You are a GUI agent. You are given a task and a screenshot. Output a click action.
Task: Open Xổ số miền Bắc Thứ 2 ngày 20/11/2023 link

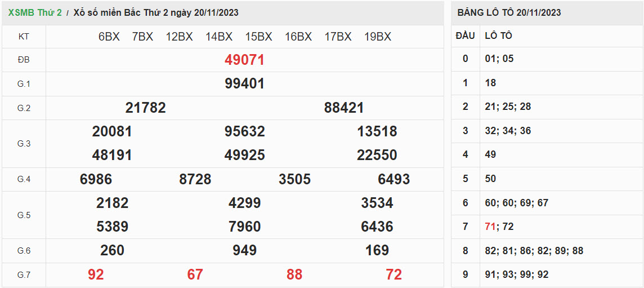(156, 12)
